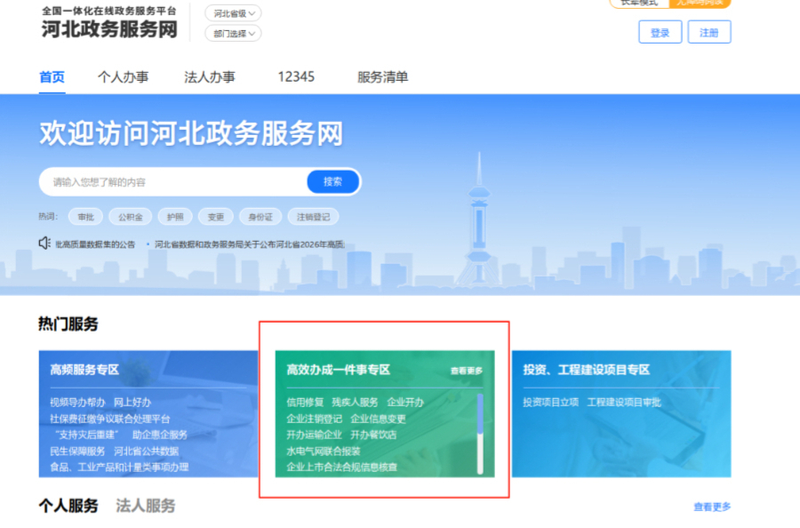Click the scrollbar in the 高效办成一件事专区 card
The height and width of the screenshot is (528, 800).
481,432
